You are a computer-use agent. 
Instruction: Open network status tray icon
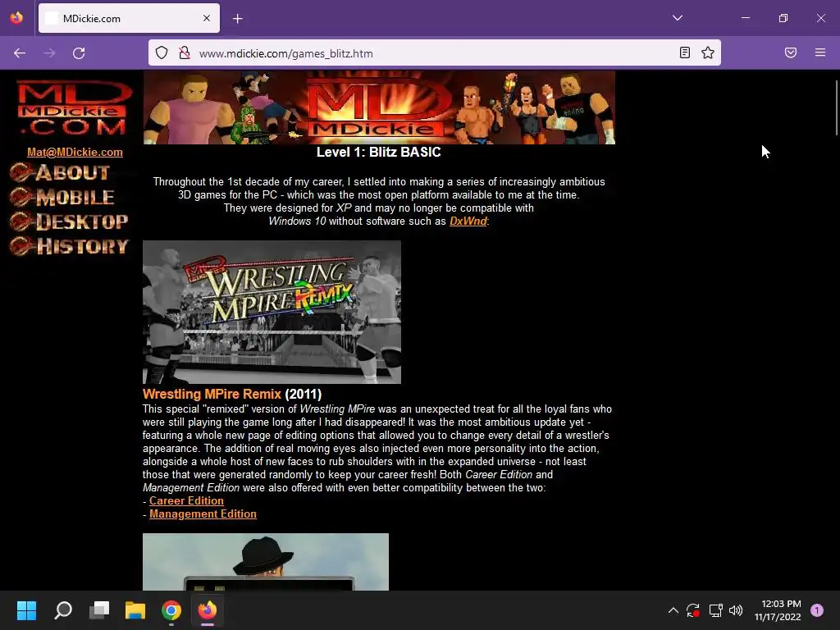(715, 610)
